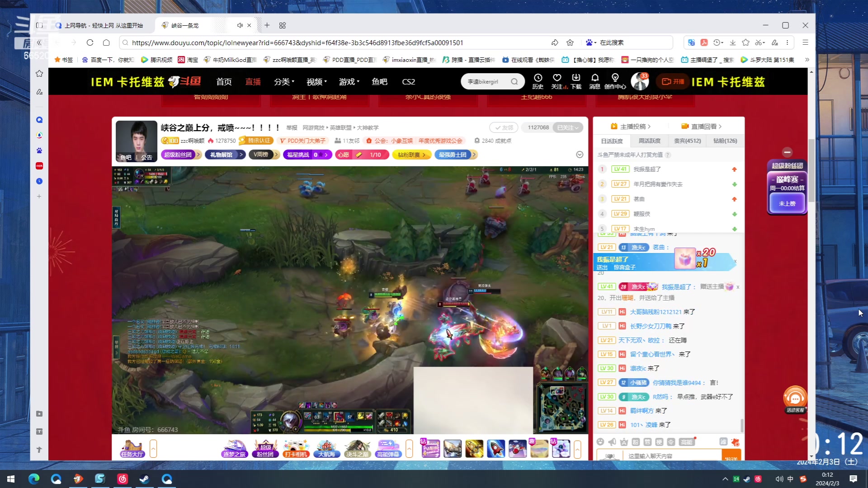868x488 pixels.
Task: Expand the arrow at end of gift list
Action: [577, 449]
